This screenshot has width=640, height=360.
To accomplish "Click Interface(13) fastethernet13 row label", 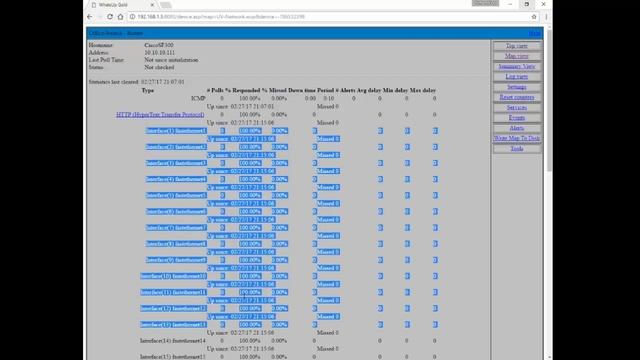I will pyautogui.click(x=173, y=324).
